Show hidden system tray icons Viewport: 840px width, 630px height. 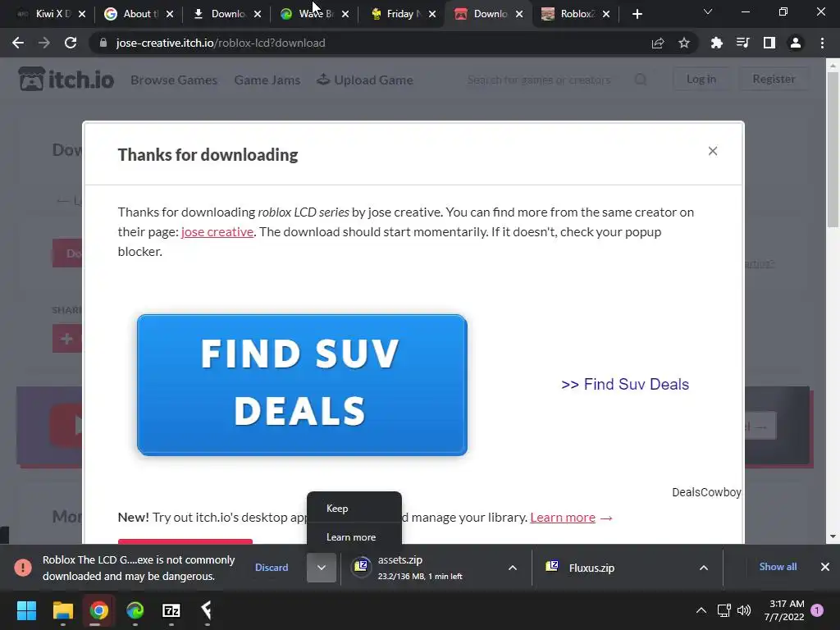pos(701,610)
